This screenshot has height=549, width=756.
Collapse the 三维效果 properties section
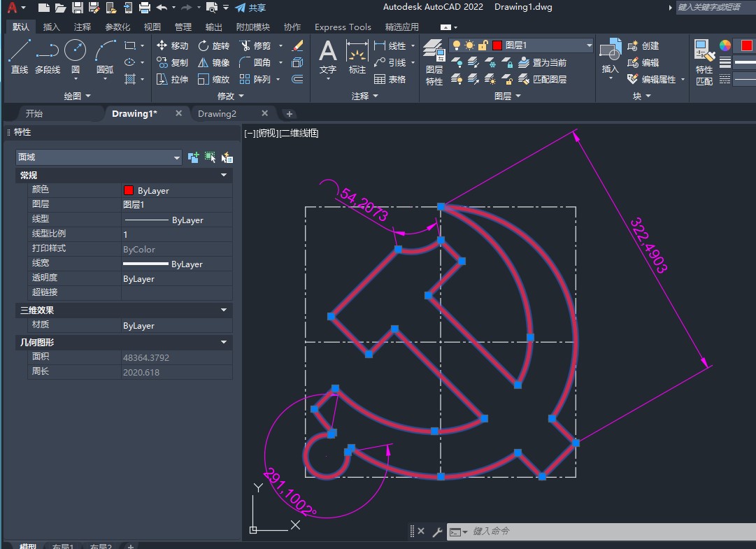224,310
